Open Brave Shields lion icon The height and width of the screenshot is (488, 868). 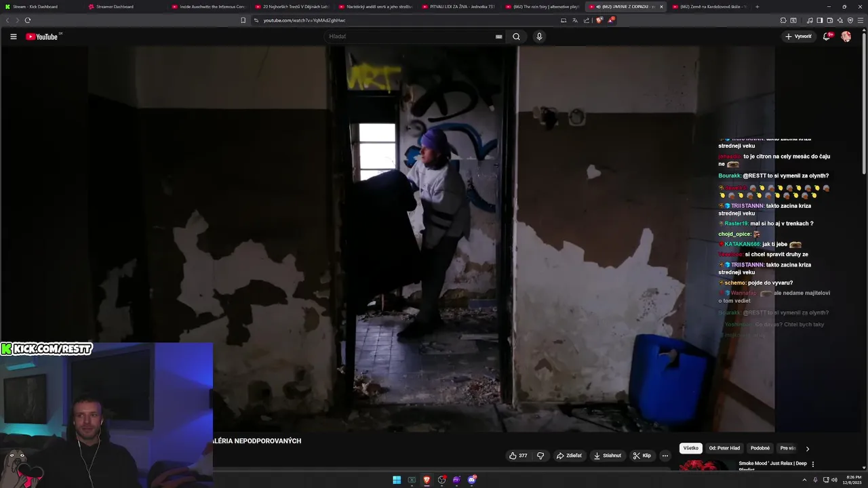pyautogui.click(x=599, y=20)
